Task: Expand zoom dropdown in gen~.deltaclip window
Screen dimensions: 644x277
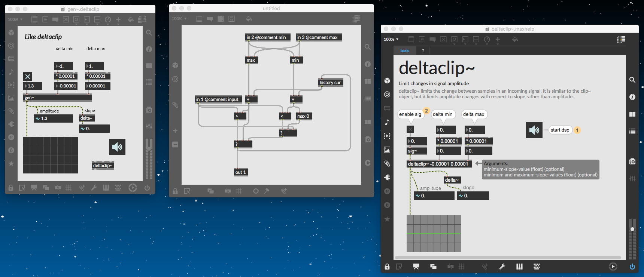Action: (15, 19)
